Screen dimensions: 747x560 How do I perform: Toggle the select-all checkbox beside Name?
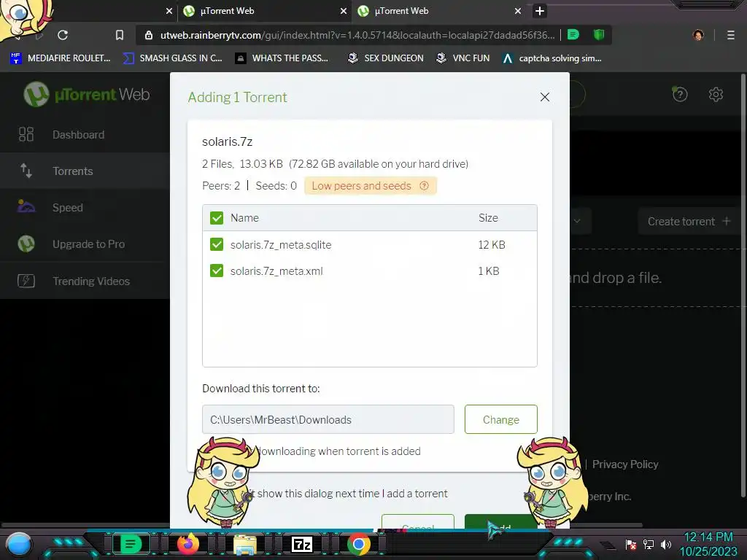click(x=216, y=218)
